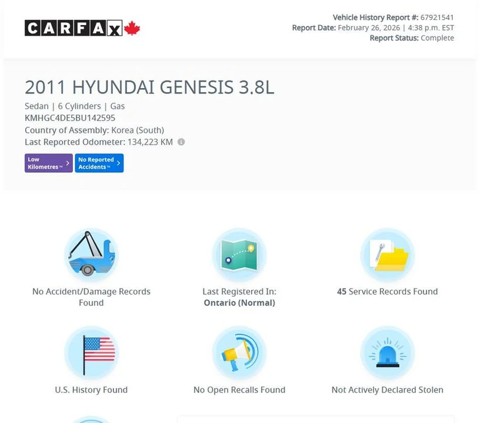Screen dimensions: 504x423
Task: Click the tow truck accident icon
Action: 91,255
